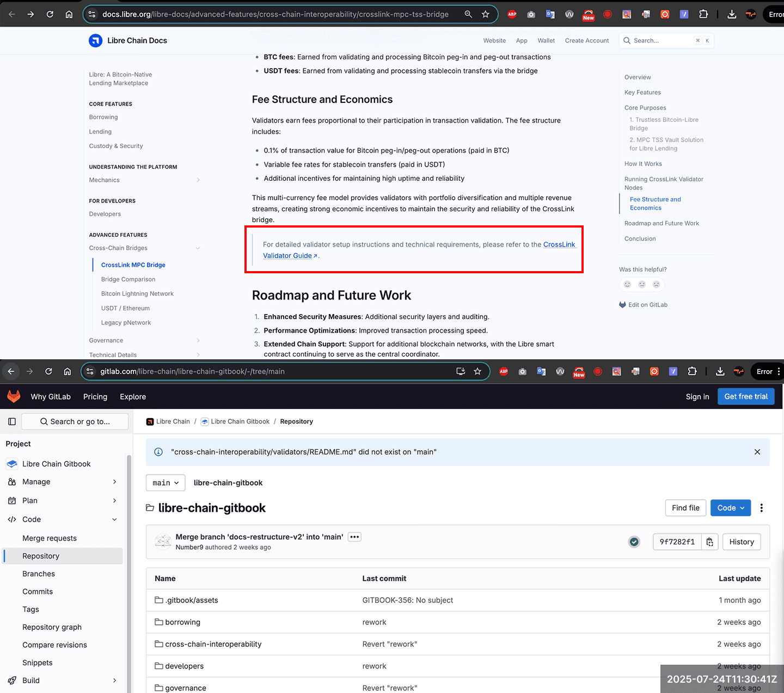Copy the commit SHA 9f7282f1

pyautogui.click(x=710, y=542)
